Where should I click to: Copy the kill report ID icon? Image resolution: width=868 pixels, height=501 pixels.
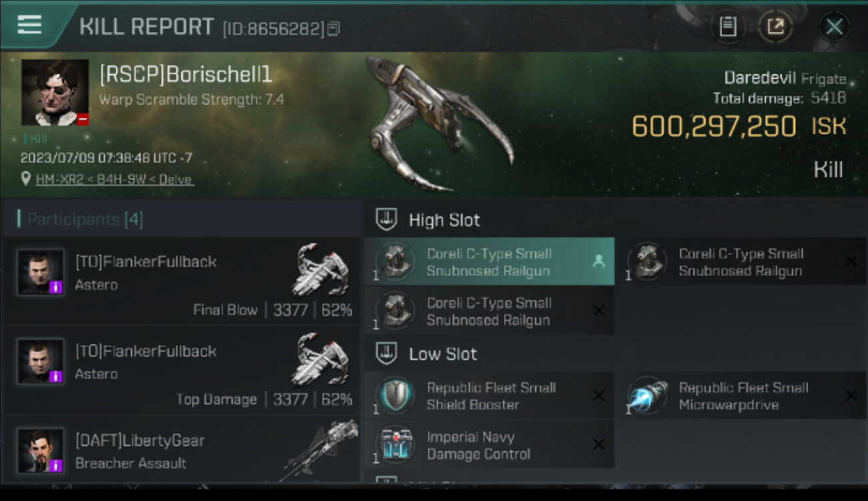(x=334, y=28)
